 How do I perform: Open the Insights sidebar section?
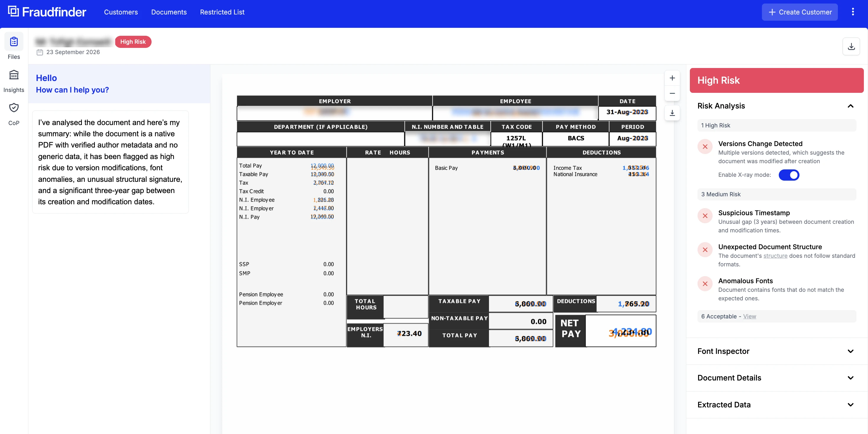click(14, 81)
